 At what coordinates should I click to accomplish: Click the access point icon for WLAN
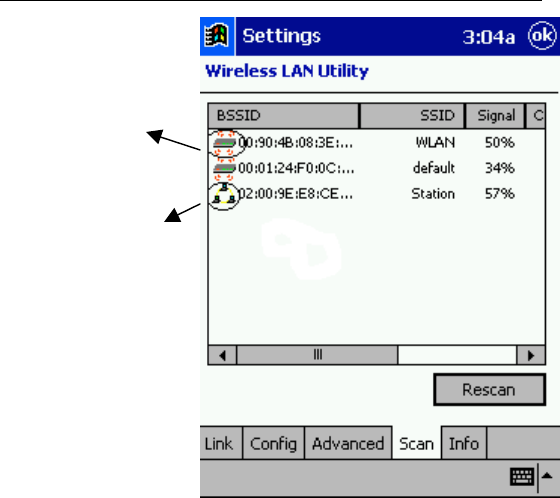(x=224, y=143)
